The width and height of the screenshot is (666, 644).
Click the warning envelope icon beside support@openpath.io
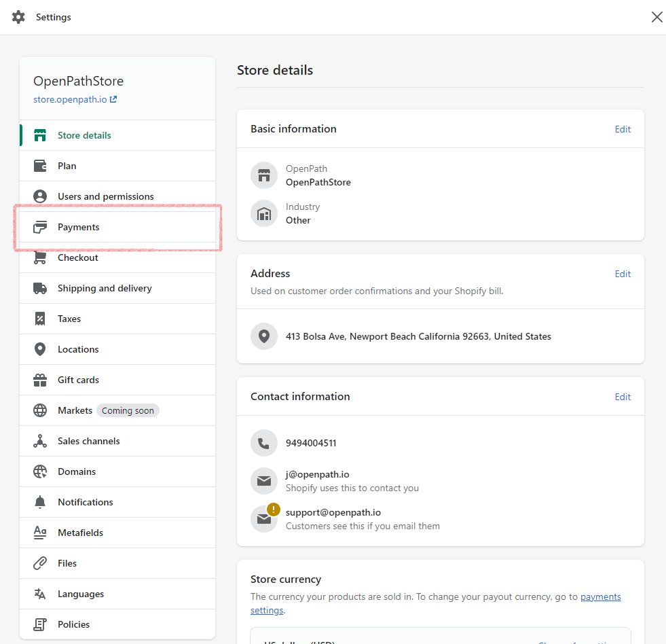pyautogui.click(x=264, y=518)
